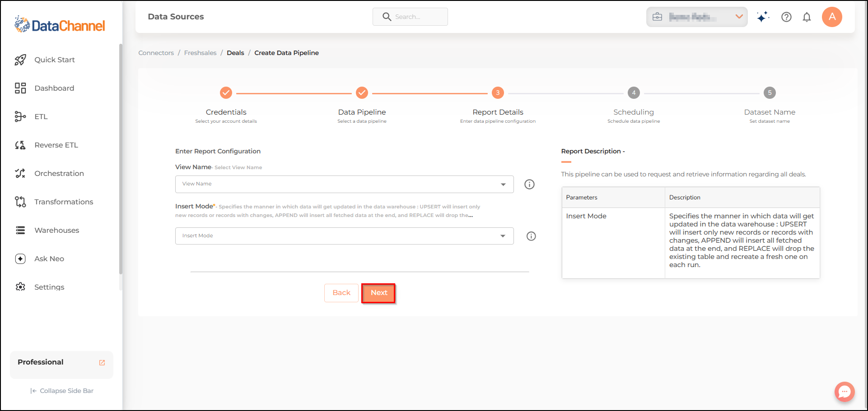
Task: Click the Create Data Pipeline breadcrumb
Action: pos(286,53)
